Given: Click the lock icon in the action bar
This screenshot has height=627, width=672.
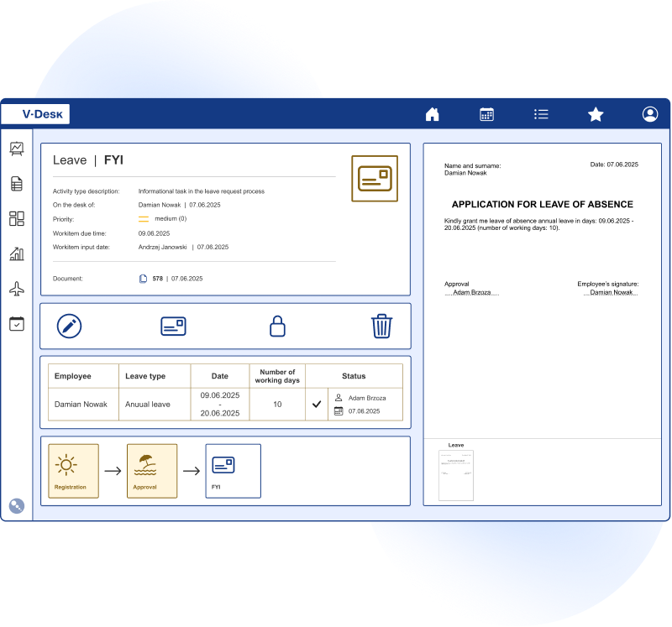Looking at the screenshot, I should click(277, 326).
